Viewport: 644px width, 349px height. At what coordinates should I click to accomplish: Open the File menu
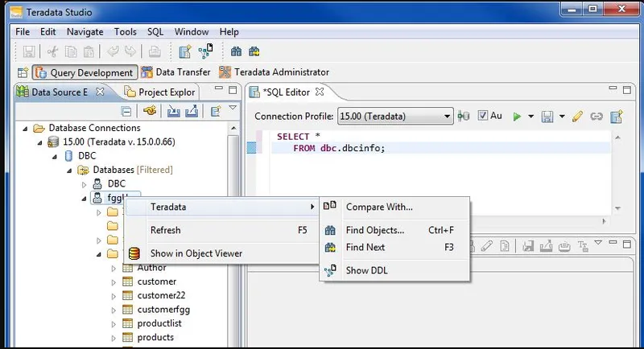point(23,31)
